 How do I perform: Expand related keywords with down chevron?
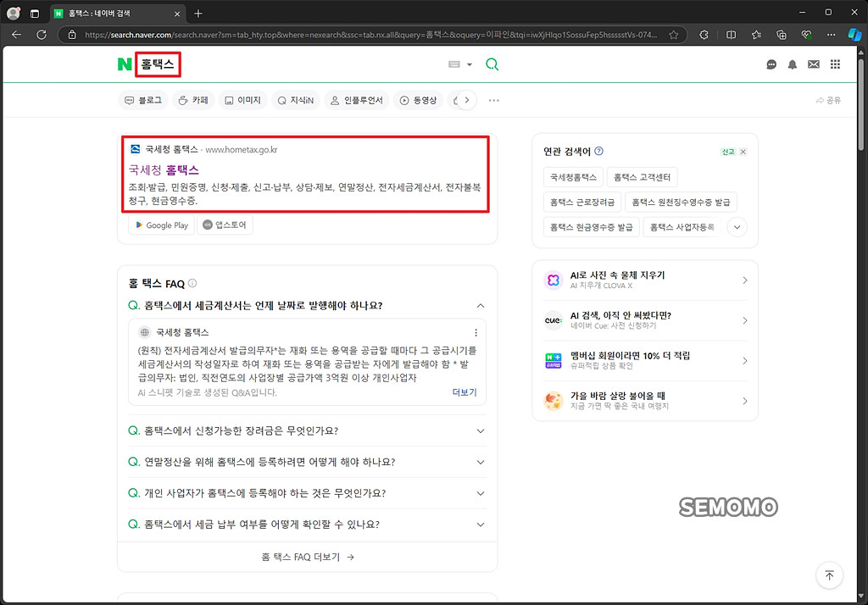[x=737, y=227]
